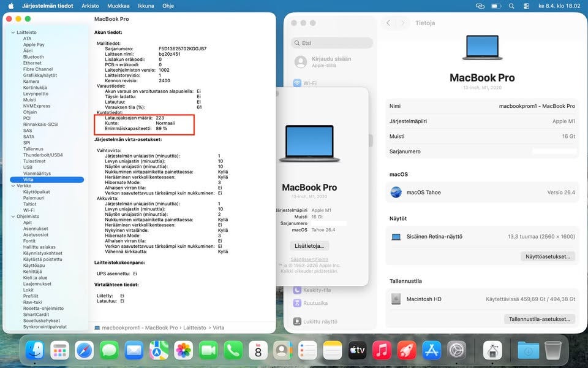Launch Music from the Dock

[x=382, y=351]
